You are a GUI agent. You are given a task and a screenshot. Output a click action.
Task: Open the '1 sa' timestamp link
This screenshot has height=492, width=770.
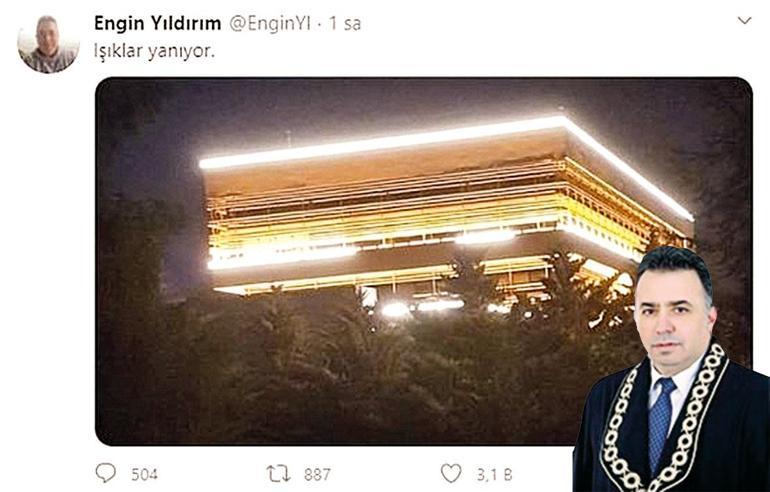345,24
